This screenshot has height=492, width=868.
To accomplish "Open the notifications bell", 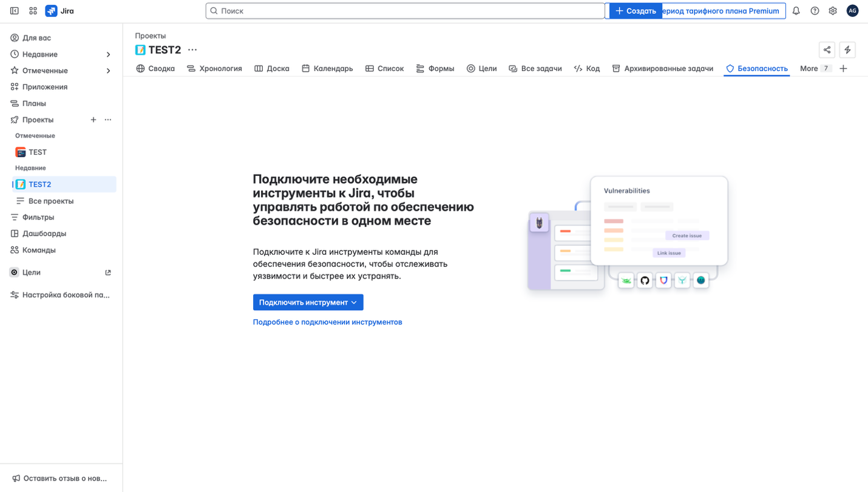I will [796, 10].
